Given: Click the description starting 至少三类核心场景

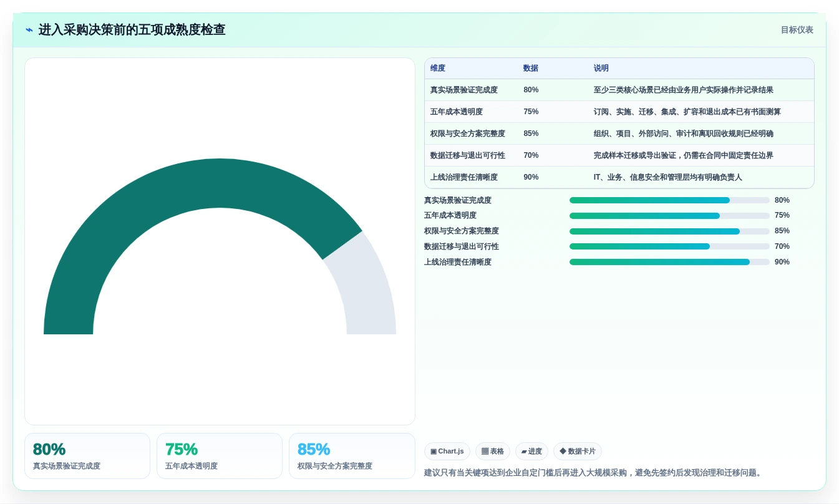Looking at the screenshot, I should (684, 90).
